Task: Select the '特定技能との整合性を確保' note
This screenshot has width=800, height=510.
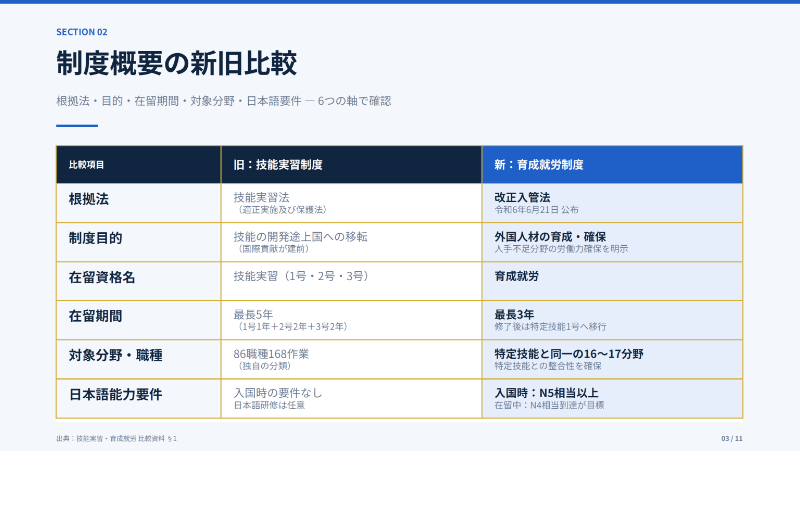Action: point(548,366)
